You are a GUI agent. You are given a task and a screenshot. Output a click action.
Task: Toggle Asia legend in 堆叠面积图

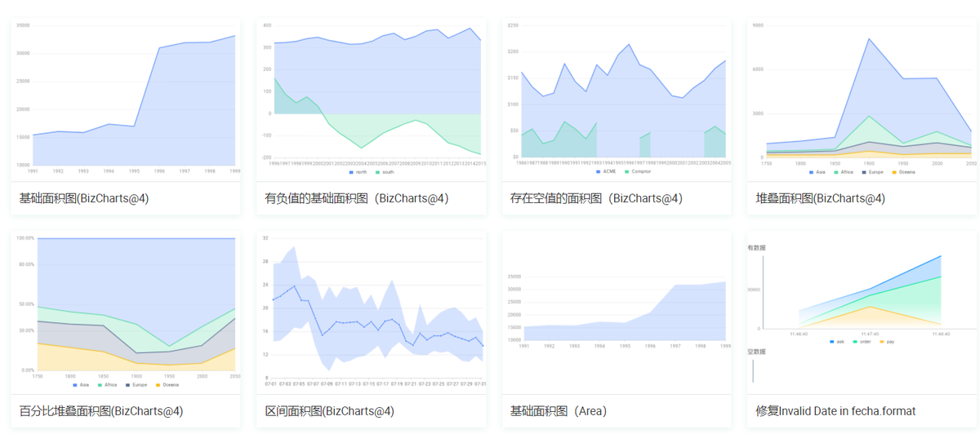tap(817, 172)
